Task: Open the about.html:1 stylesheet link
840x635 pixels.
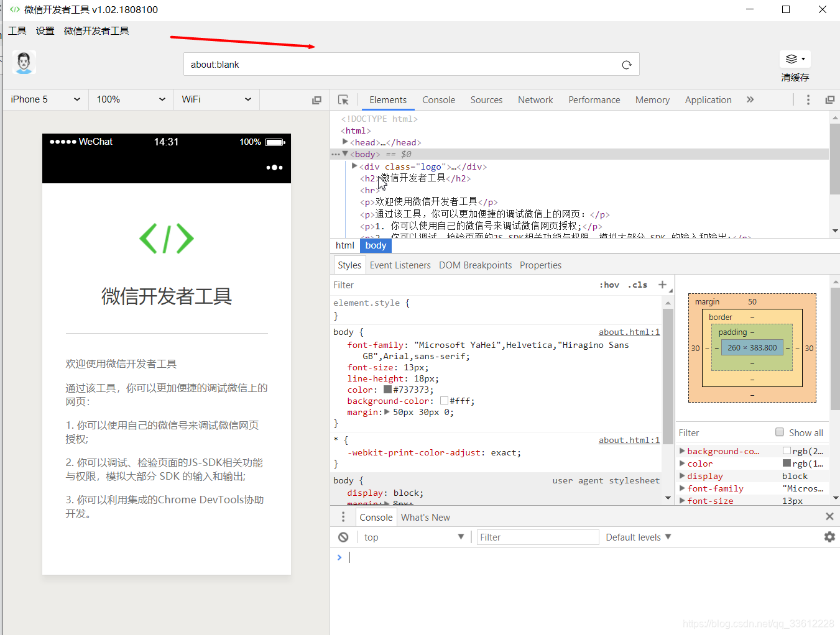Action: pos(629,332)
